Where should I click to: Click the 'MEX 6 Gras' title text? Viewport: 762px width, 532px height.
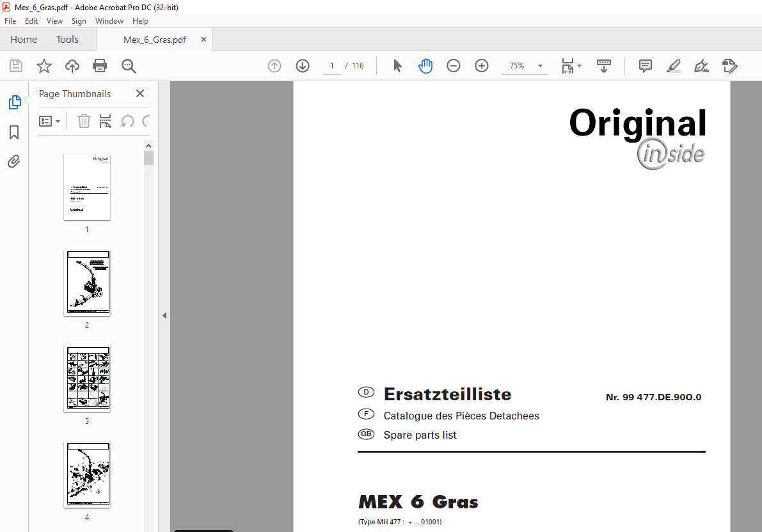pyautogui.click(x=418, y=502)
